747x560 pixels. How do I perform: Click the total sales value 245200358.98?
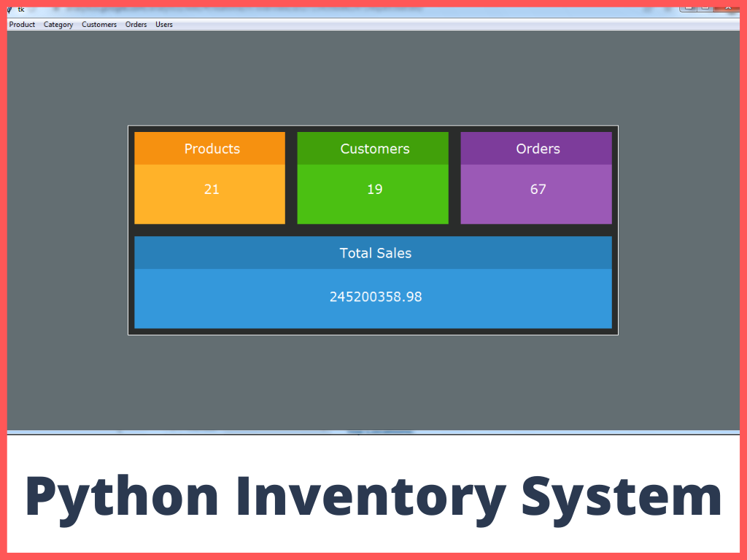click(x=375, y=297)
